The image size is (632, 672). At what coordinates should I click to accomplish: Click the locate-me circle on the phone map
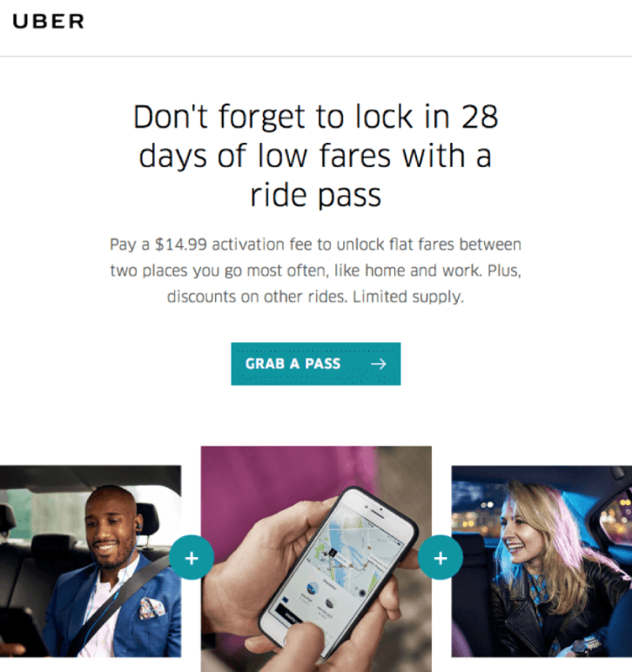(362, 592)
